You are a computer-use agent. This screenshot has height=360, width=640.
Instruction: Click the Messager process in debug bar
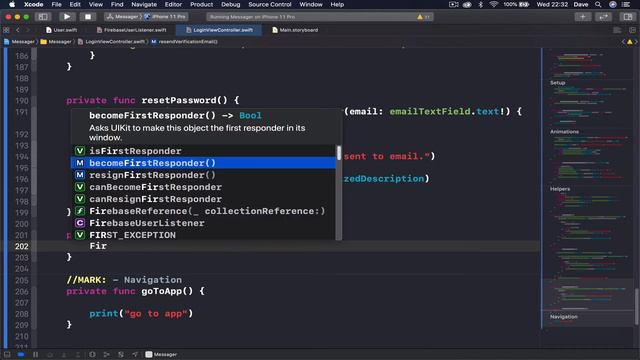click(x=161, y=354)
